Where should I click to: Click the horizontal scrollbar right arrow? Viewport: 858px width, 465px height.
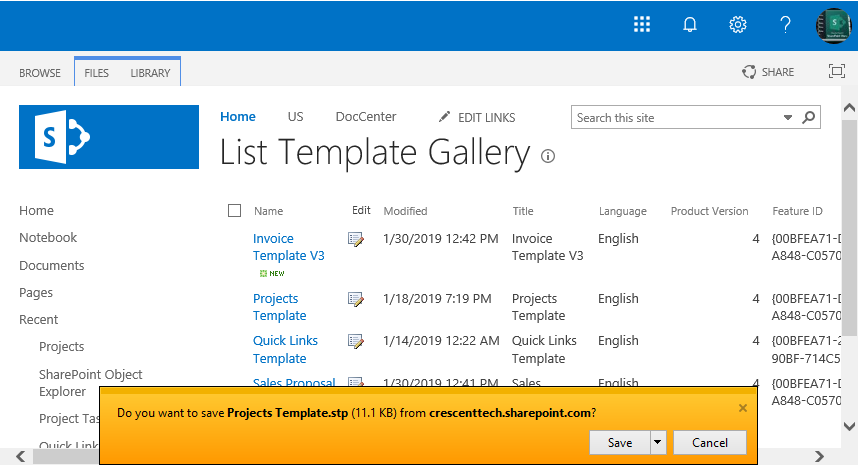819,456
